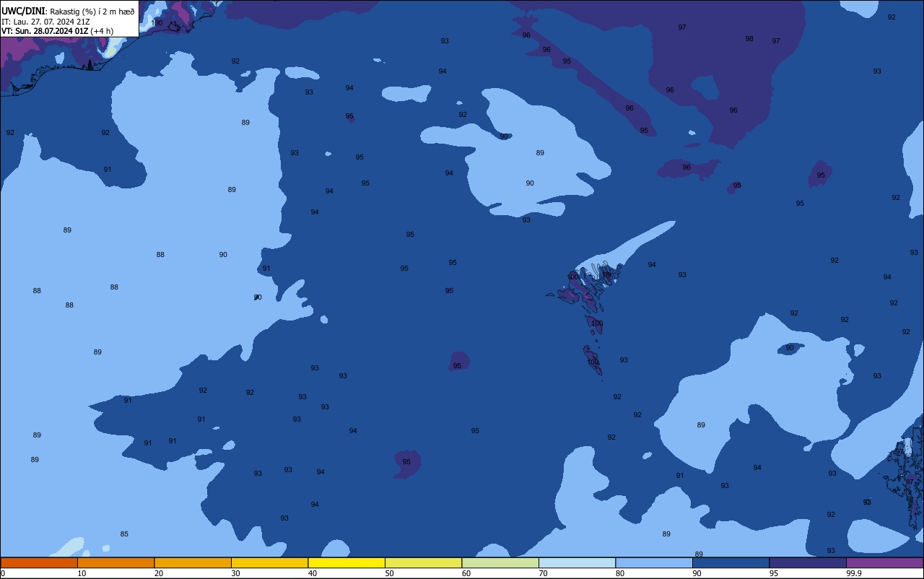Click the dark orange 0–10 legend swatch

point(39,562)
